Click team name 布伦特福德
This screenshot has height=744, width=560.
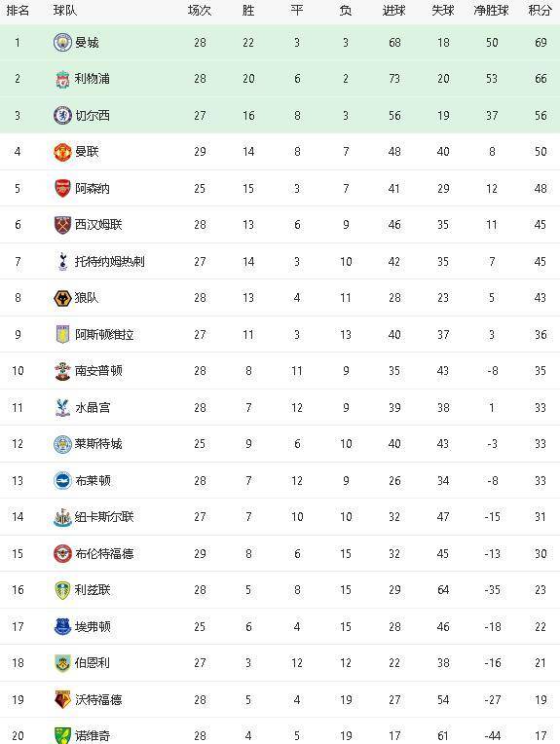[104, 553]
